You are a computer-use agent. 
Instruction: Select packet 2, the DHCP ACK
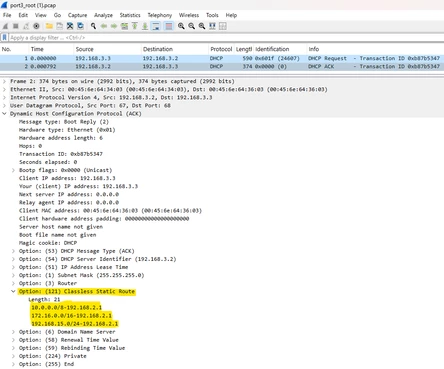coord(222,66)
